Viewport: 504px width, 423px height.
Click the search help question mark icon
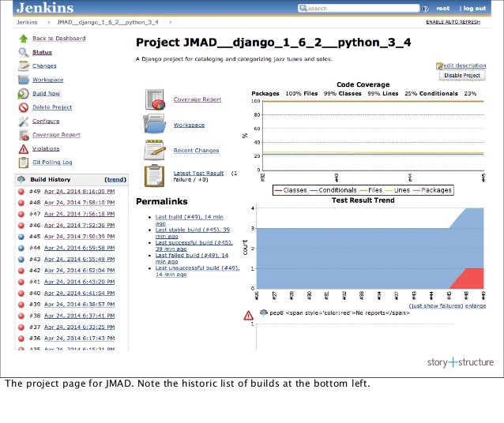pyautogui.click(x=425, y=9)
